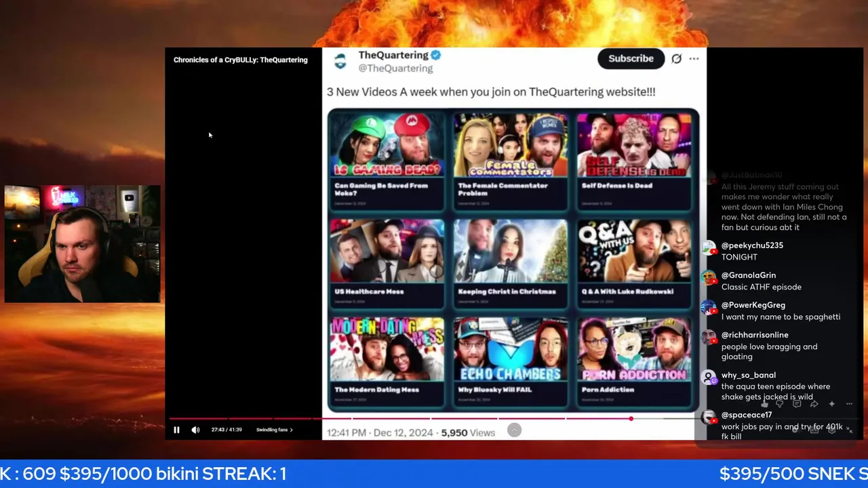Click the slashed-circle icon next to Subscribe
868x488 pixels.
pos(676,59)
